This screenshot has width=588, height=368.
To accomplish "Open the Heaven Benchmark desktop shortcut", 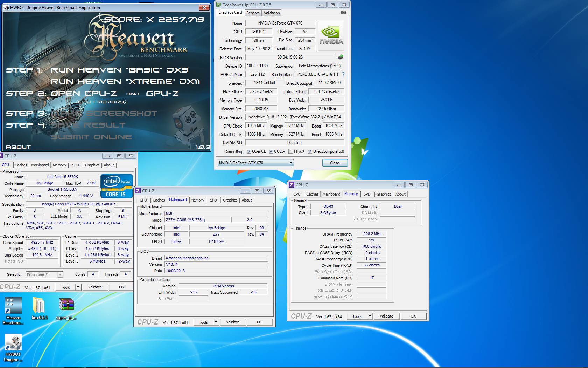I will click(x=13, y=311).
